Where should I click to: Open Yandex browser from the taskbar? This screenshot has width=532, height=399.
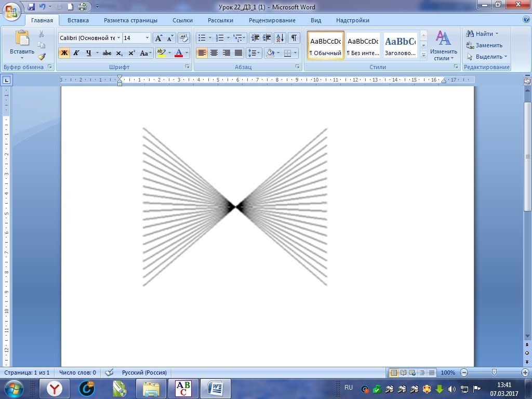point(55,388)
